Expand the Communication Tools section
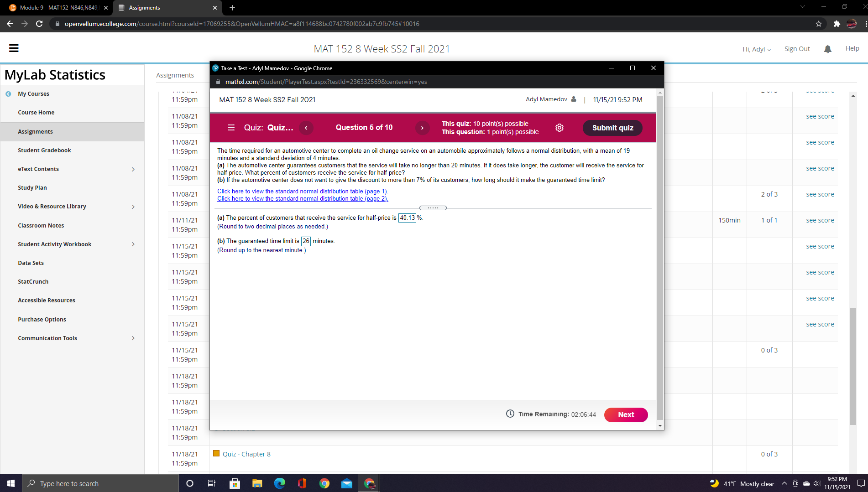 [133, 338]
